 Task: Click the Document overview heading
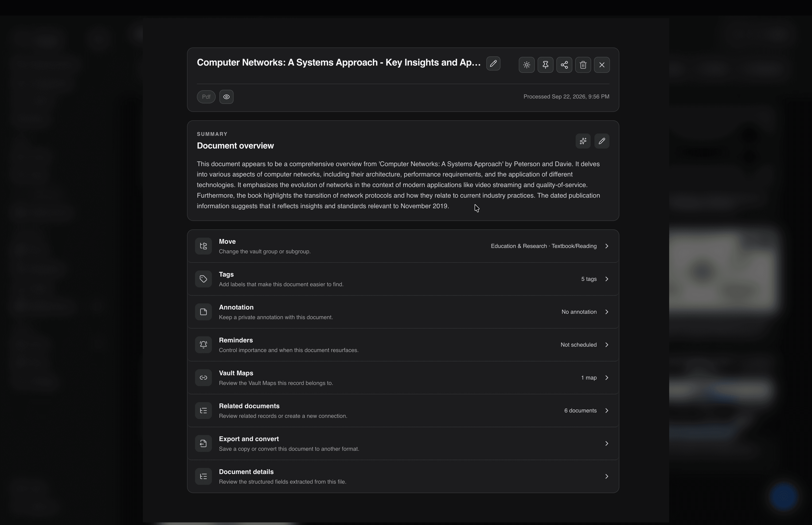(x=235, y=146)
